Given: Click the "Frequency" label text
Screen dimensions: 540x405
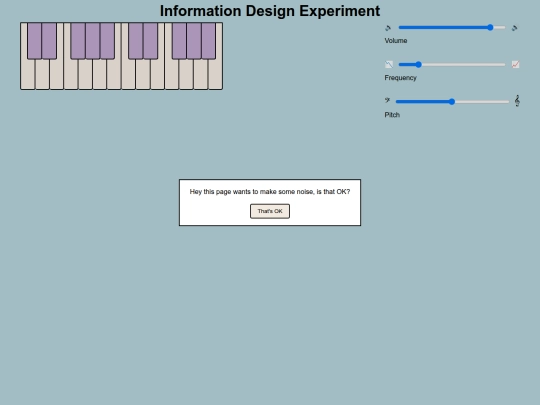Looking at the screenshot, I should (401, 78).
